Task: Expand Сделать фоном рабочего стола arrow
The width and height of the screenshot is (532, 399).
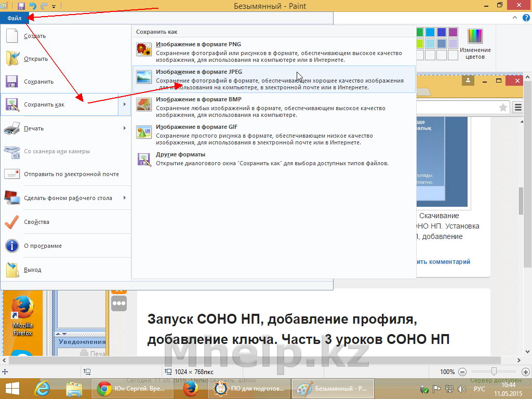Action: coord(125,198)
